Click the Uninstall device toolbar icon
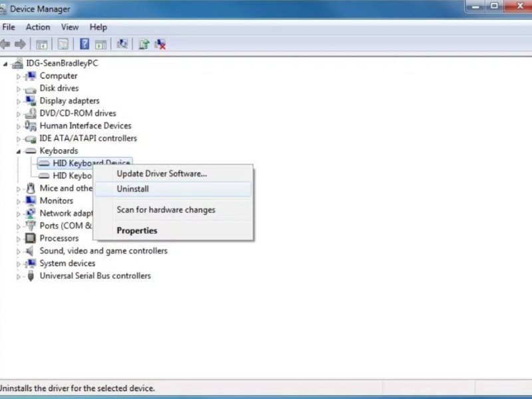 160,45
